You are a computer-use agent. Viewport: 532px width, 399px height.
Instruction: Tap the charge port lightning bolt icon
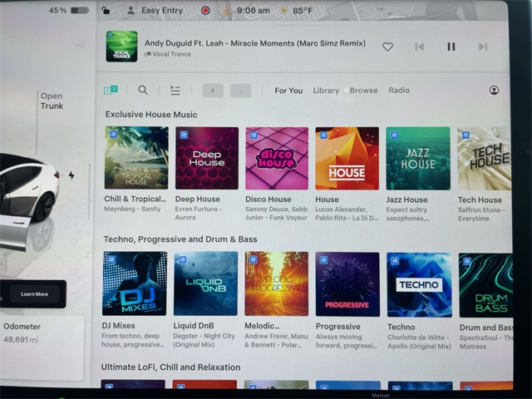[71, 175]
